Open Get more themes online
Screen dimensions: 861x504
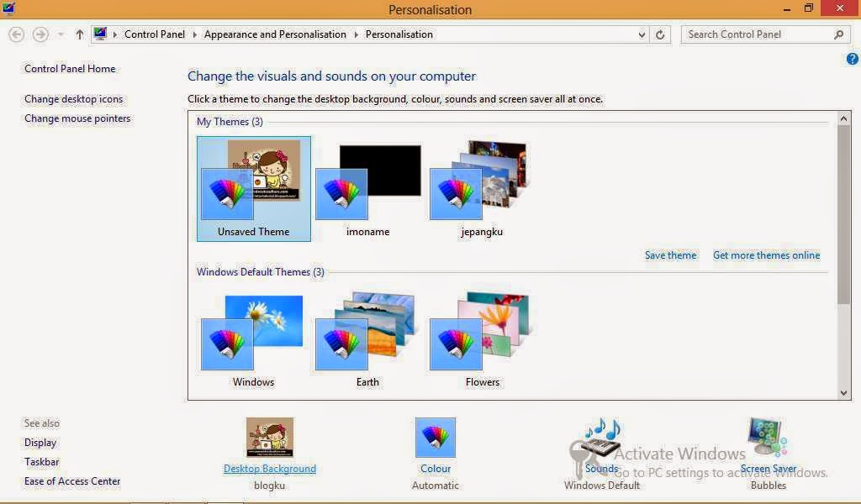point(766,255)
